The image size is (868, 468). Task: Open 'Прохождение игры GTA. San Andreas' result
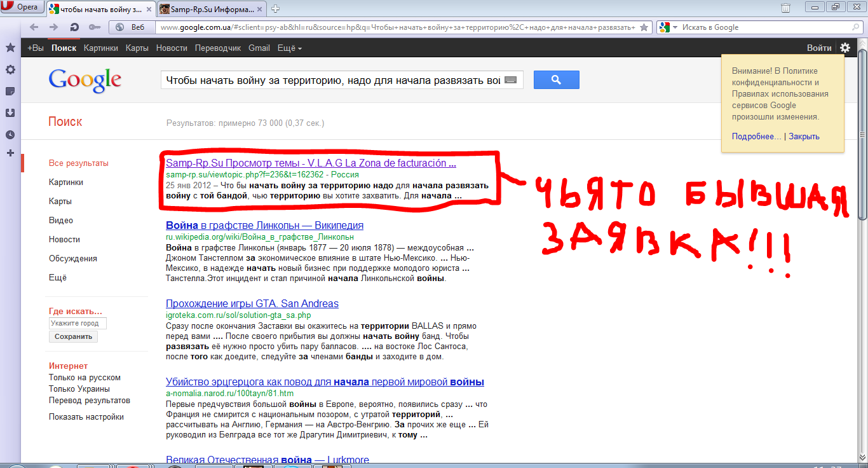tap(252, 304)
